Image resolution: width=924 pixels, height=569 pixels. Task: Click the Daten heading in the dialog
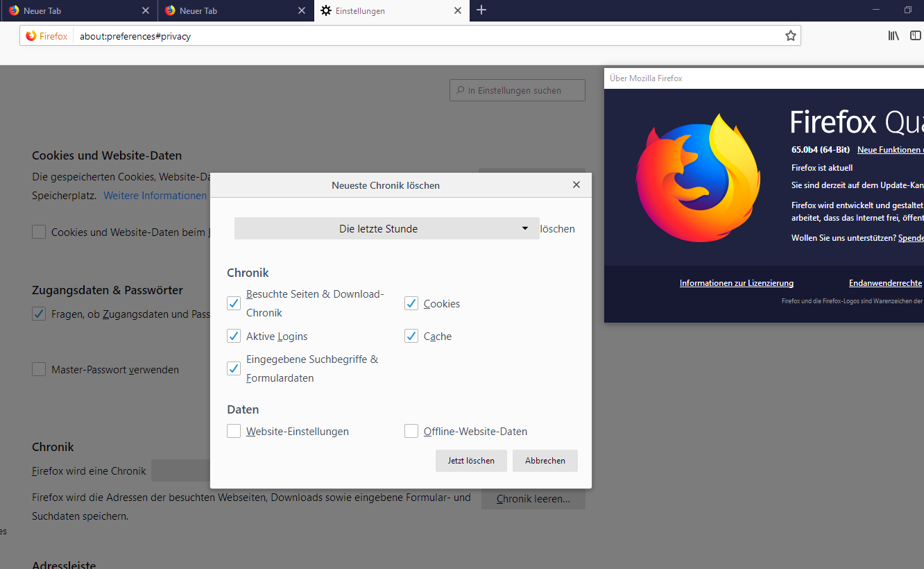coord(243,409)
